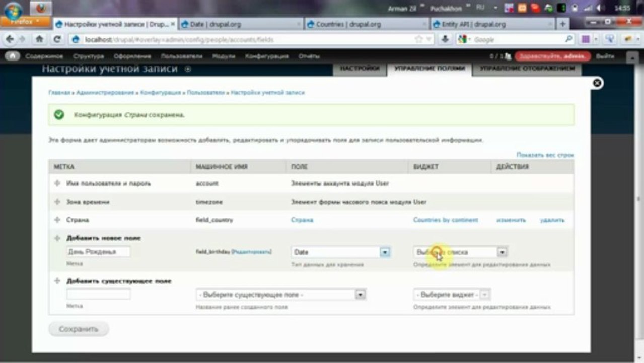The width and height of the screenshot is (644, 363).
Task: Click the Главная breadcrumb link
Action: pos(59,93)
